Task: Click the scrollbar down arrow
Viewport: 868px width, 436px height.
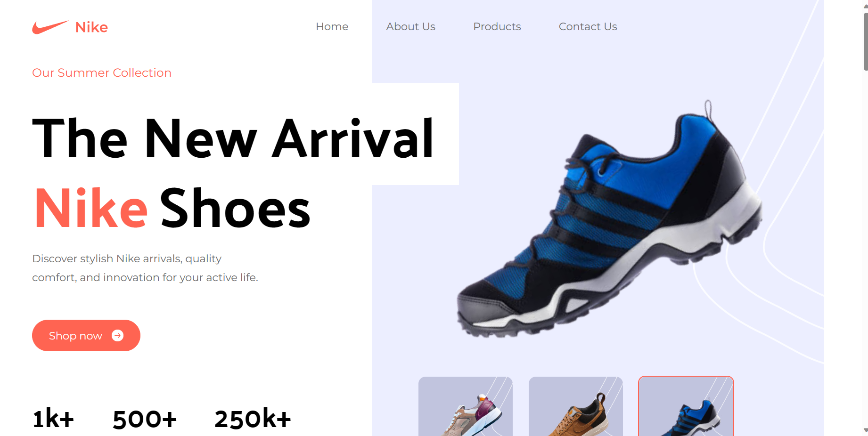Action: tap(866, 430)
